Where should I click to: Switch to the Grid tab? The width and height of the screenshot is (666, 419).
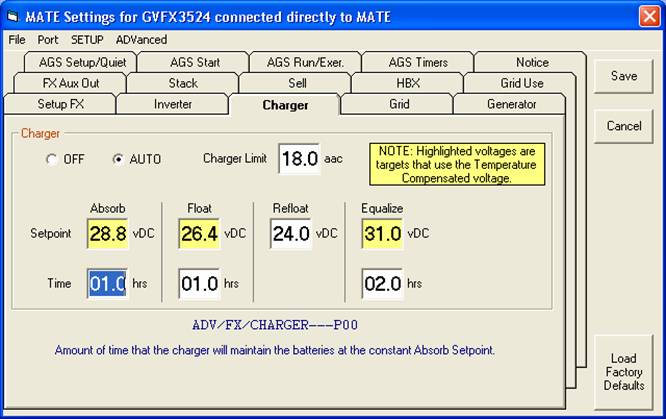coord(399,104)
